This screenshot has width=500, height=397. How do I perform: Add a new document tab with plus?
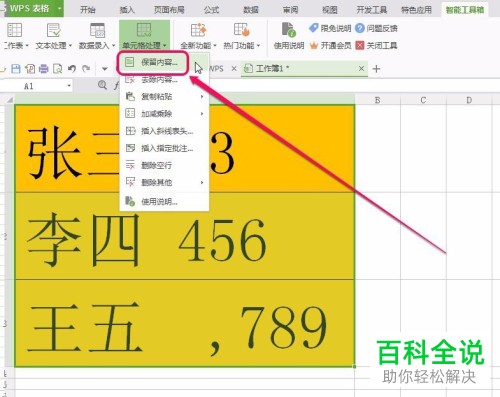pyautogui.click(x=376, y=69)
